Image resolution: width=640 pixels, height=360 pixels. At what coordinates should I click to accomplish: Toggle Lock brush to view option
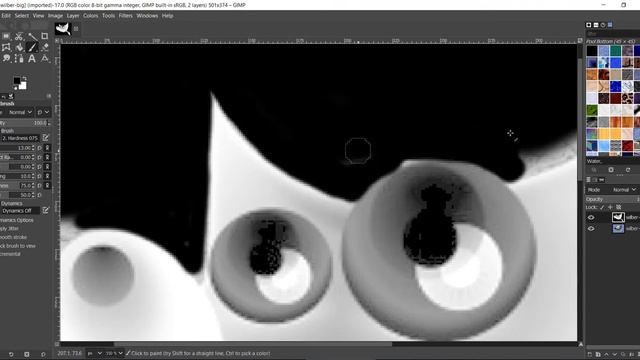click(x=18, y=246)
